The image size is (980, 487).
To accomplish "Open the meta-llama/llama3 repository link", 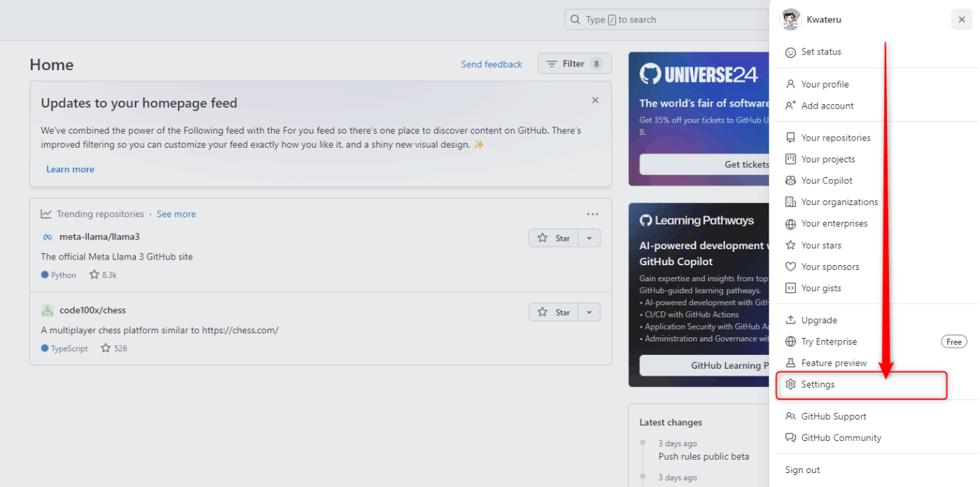I will [x=99, y=237].
